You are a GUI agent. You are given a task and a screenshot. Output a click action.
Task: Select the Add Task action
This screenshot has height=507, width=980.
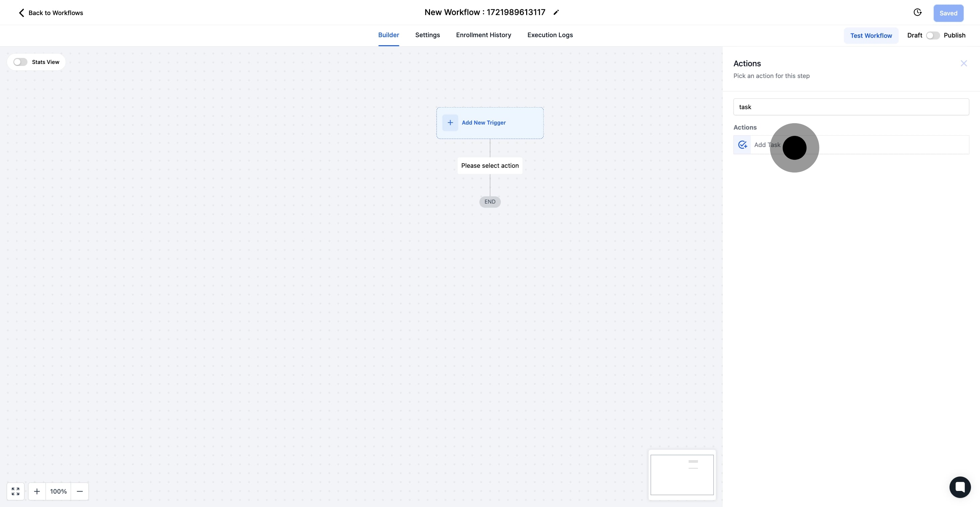(851, 145)
